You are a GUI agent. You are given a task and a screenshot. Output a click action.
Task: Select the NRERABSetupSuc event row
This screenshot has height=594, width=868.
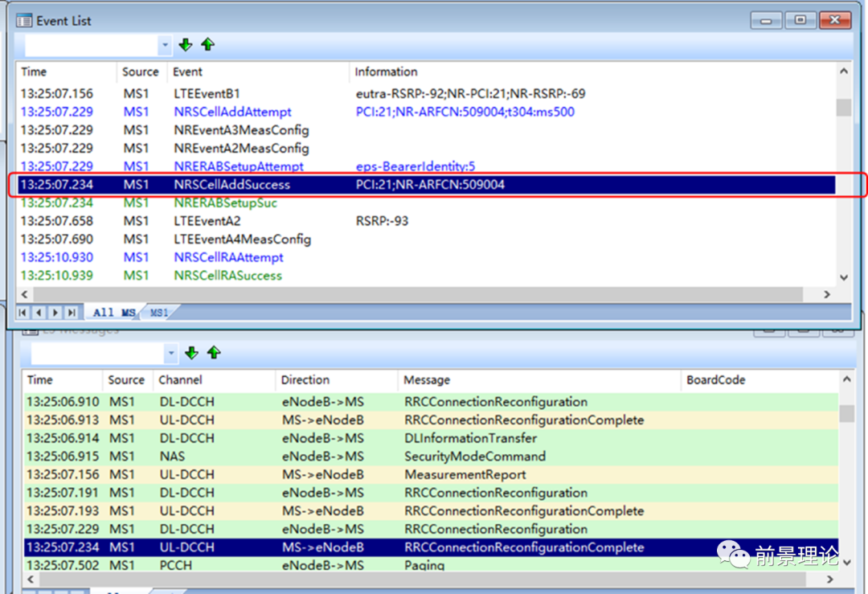[x=426, y=203]
